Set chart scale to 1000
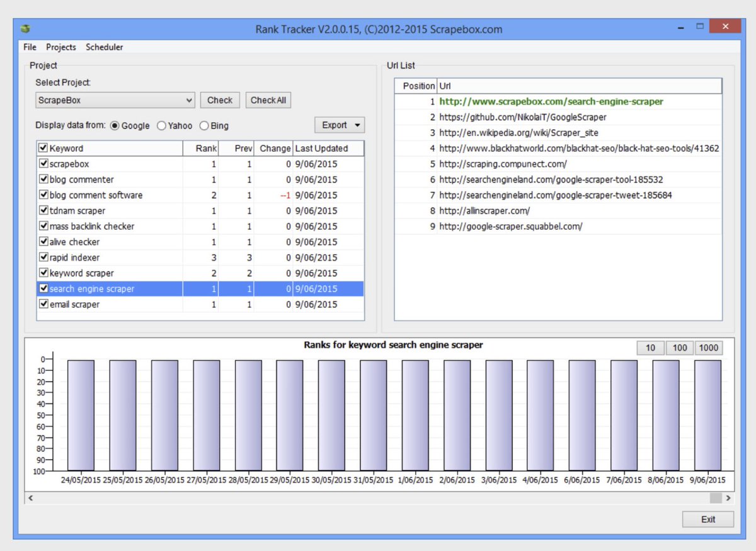Image resolution: width=756 pixels, height=551 pixels. coord(709,348)
